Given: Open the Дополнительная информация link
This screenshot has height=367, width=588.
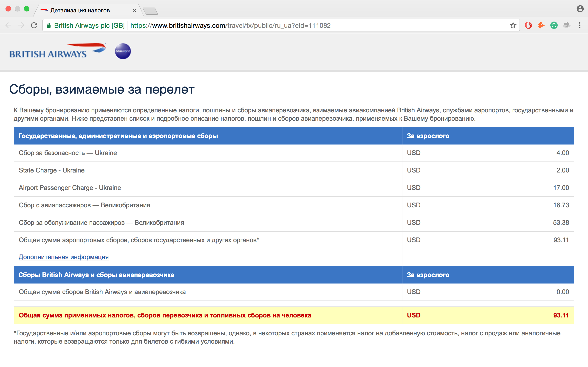Looking at the screenshot, I should pyautogui.click(x=64, y=257).
